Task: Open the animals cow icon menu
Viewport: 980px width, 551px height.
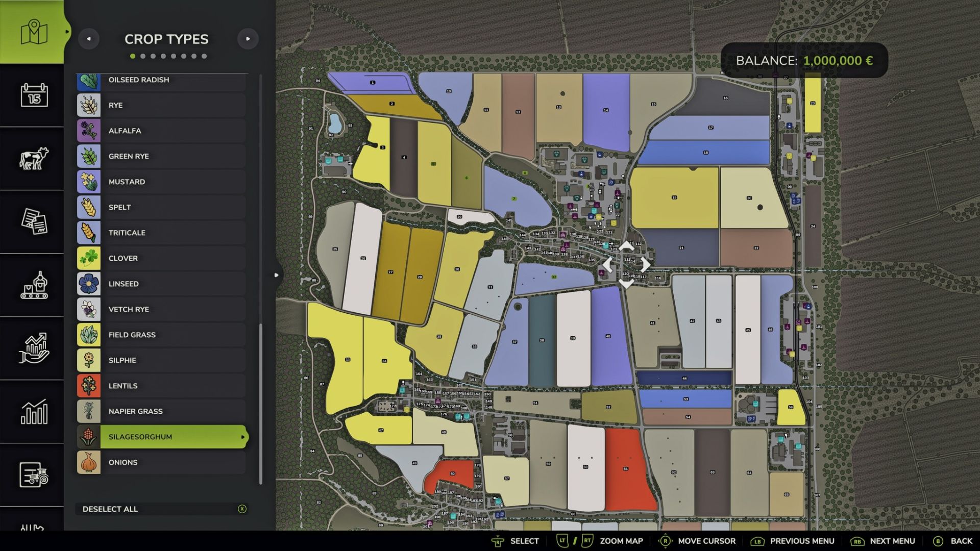Action: [x=34, y=158]
